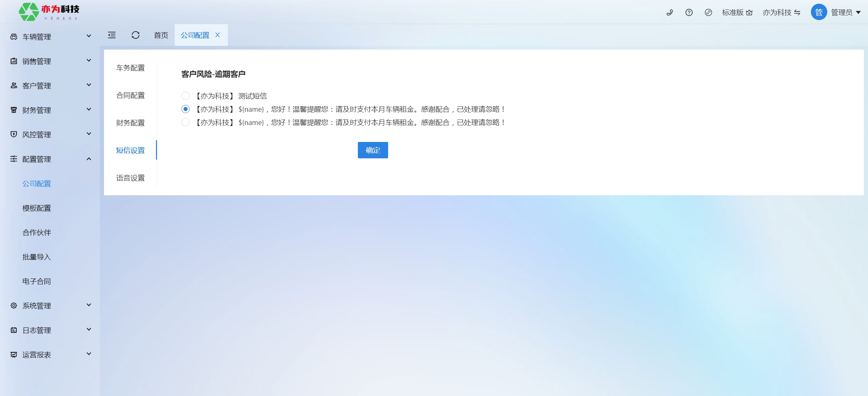Open the help question mark icon
This screenshot has width=868, height=396.
pyautogui.click(x=689, y=13)
